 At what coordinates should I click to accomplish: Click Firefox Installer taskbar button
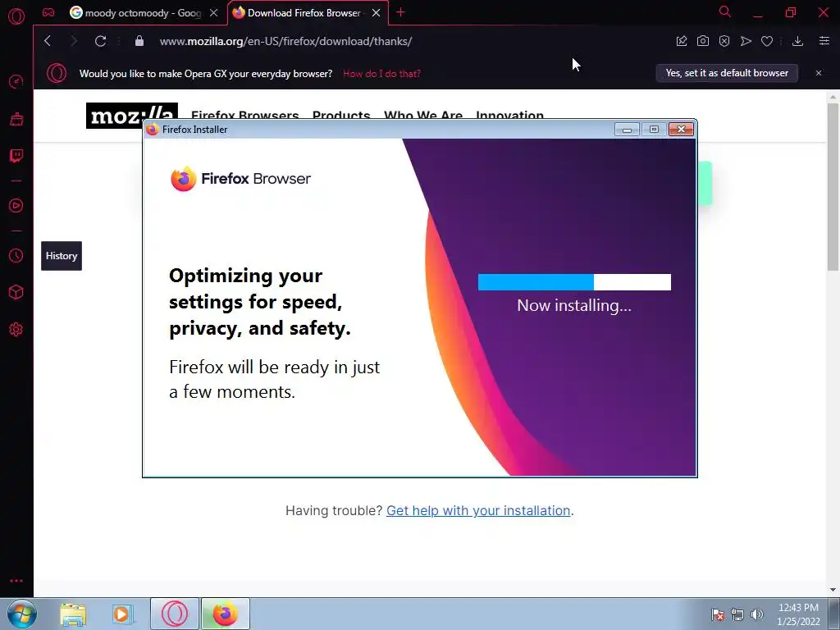point(226,614)
